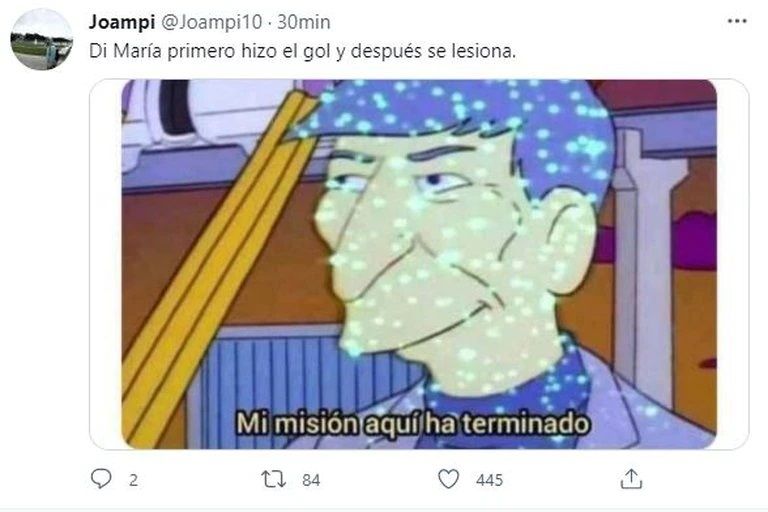Screen dimensions: 768x512
Task: Show the 84 retweets count
Action: click(x=311, y=480)
